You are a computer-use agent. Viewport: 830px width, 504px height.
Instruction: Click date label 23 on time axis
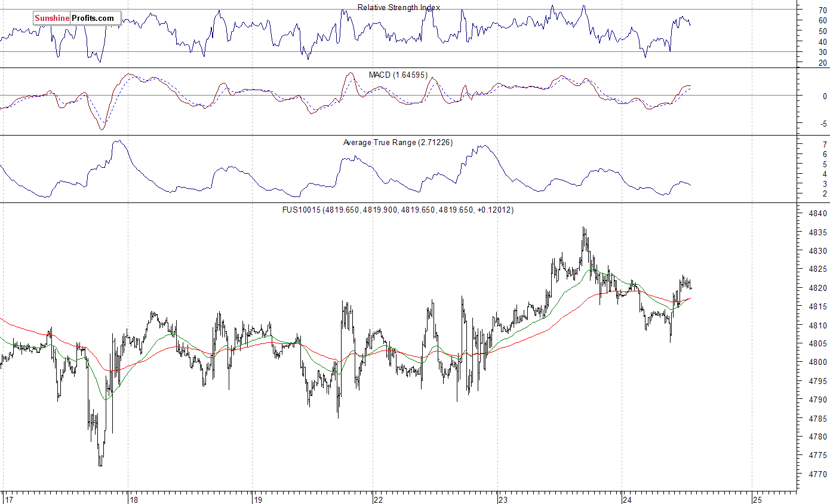pos(503,499)
